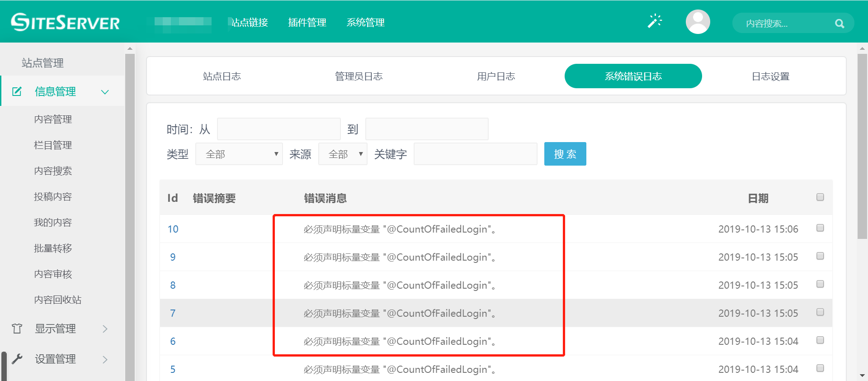Click the 日期 column header
868x381 pixels.
[x=758, y=198]
